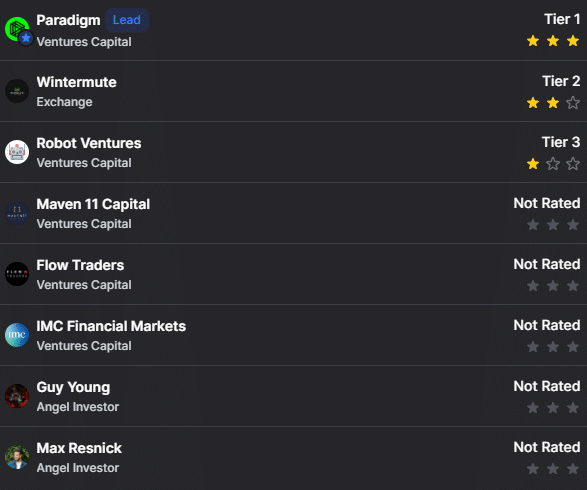Click the Robot Ventures robot avatar
This screenshot has width=587, height=490.
(17, 152)
